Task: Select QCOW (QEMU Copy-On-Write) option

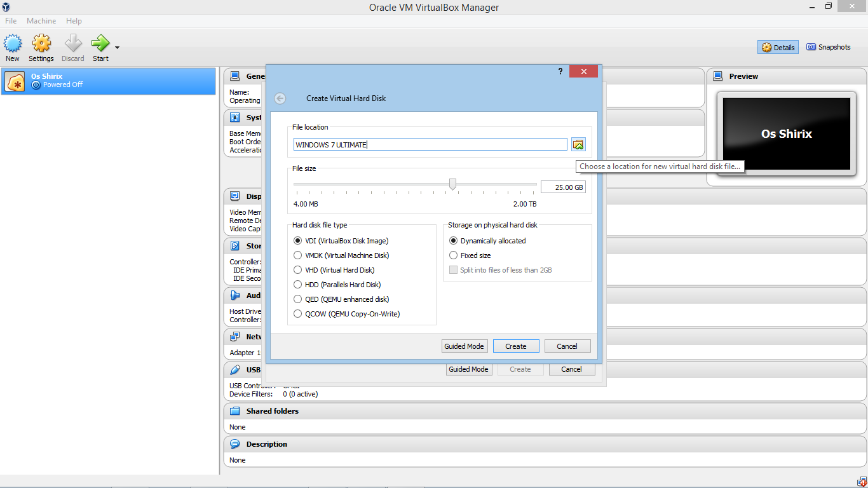Action: (347, 314)
